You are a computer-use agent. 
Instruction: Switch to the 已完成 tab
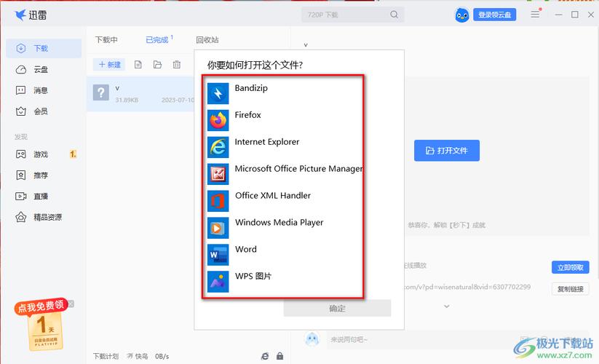[157, 40]
